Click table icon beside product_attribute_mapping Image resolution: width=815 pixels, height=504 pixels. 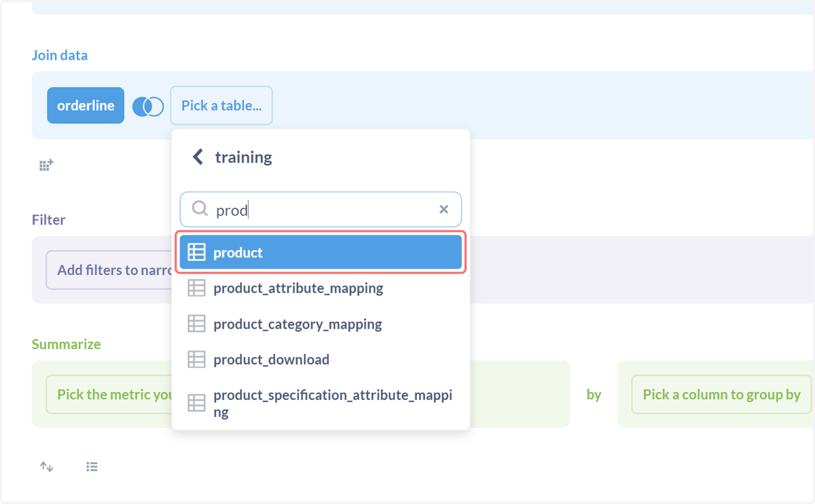click(196, 288)
